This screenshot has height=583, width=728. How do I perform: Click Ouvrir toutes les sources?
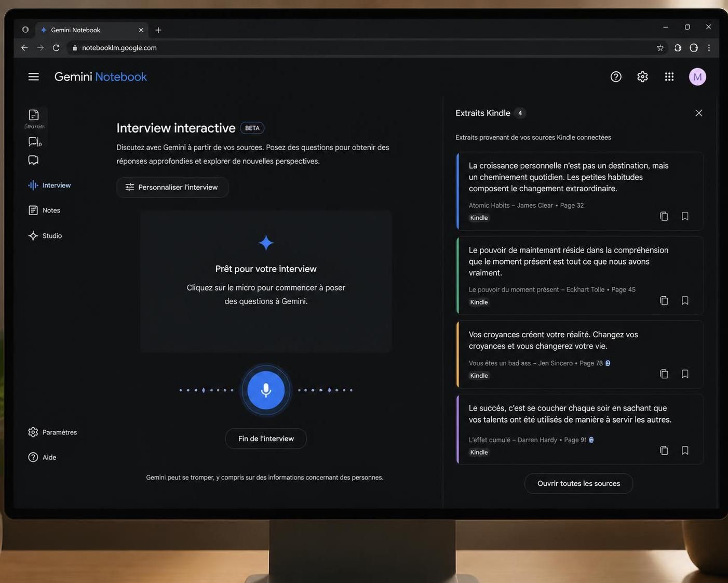[578, 484]
